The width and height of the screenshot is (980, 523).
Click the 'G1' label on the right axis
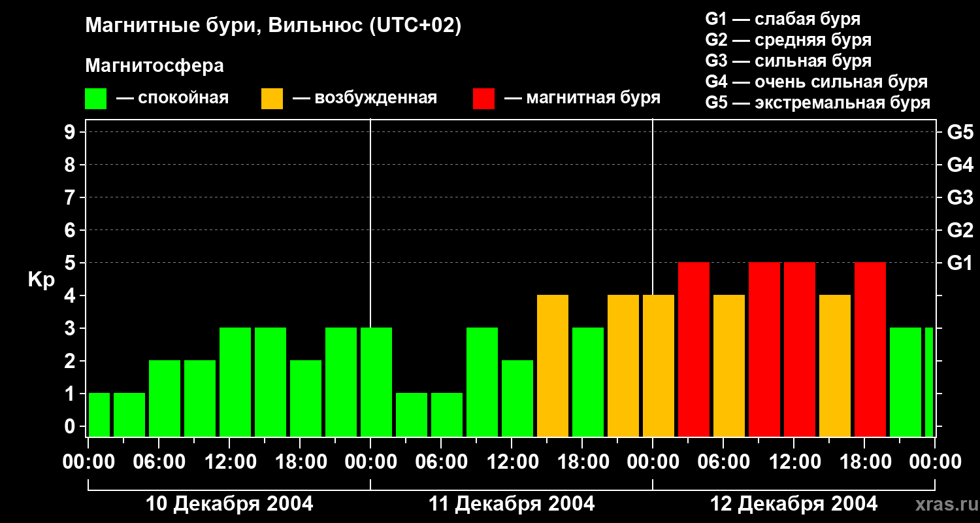point(960,263)
